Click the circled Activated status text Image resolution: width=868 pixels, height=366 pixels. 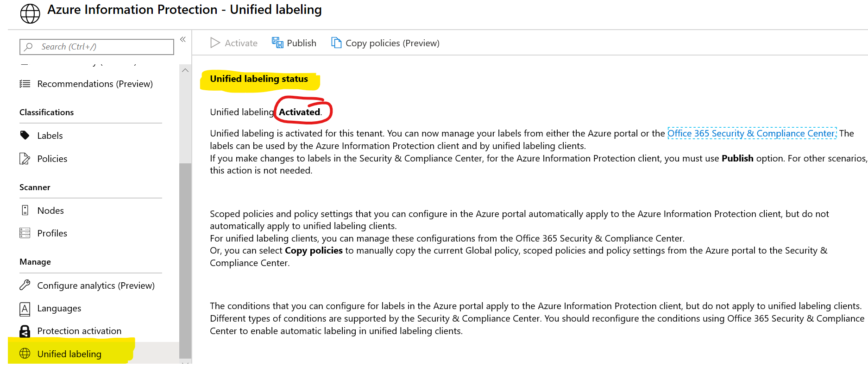(x=299, y=112)
